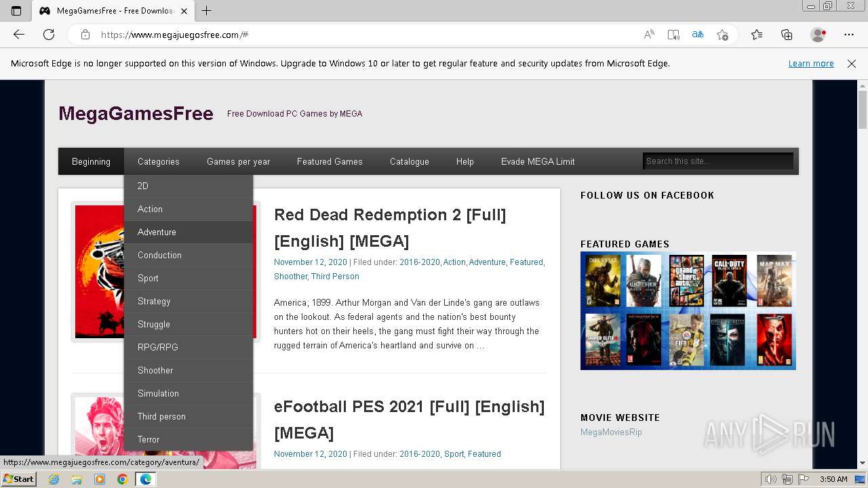
Task: Open the Sport tag under eFootball PES
Action: click(454, 454)
